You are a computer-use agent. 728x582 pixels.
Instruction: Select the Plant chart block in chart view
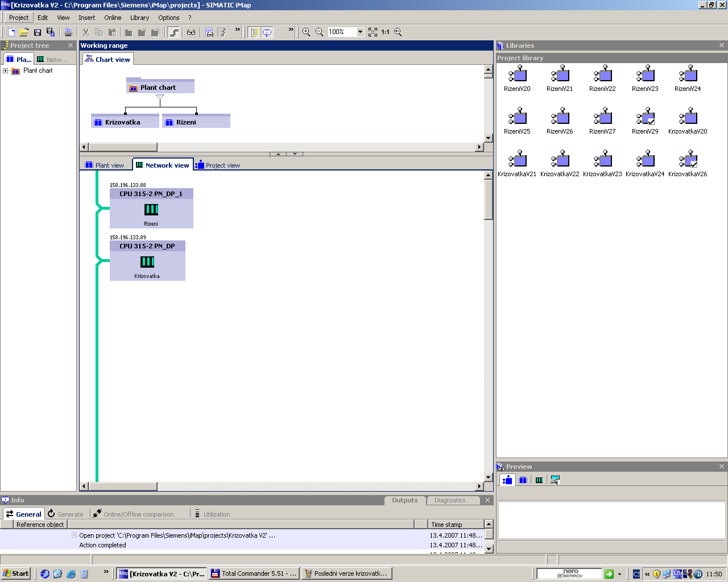[x=160, y=87]
